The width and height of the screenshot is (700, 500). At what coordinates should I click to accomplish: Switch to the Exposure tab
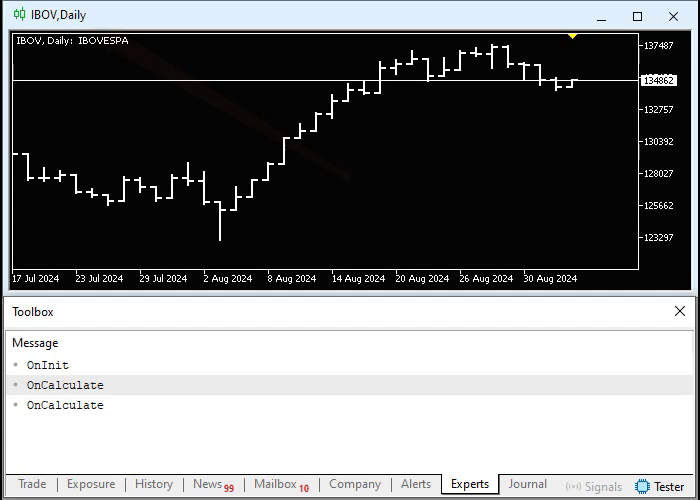(91, 484)
